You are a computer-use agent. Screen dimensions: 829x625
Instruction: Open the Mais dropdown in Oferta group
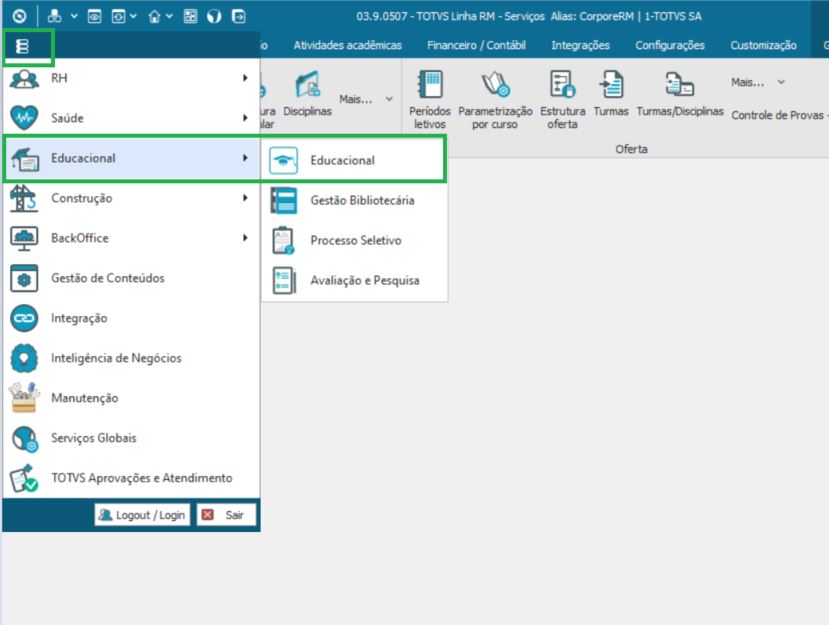pyautogui.click(x=758, y=82)
